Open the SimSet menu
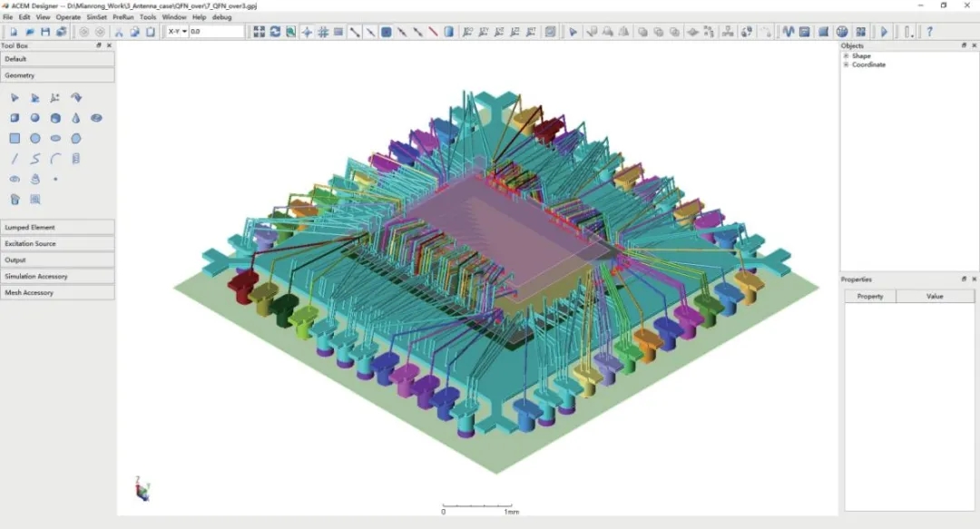 coord(96,17)
